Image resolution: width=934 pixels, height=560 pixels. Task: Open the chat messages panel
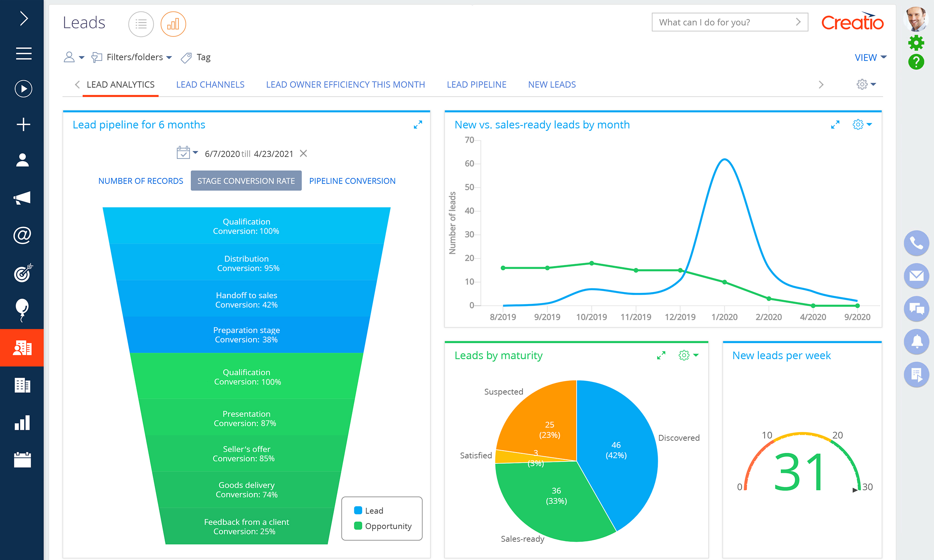coord(916,309)
